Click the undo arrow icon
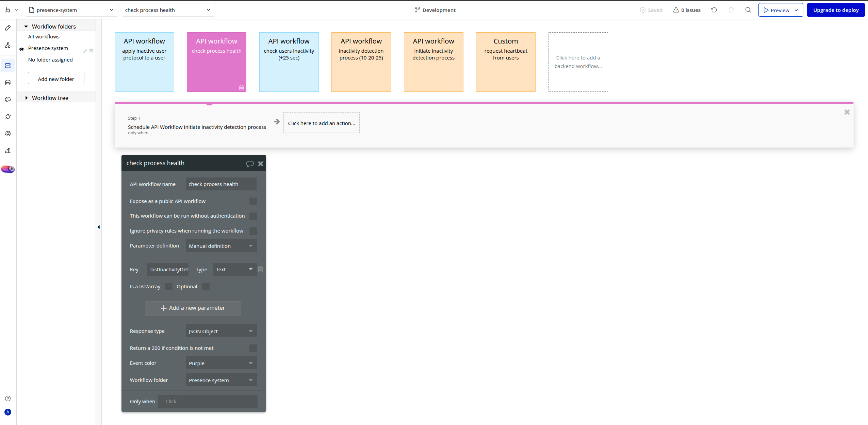868x425 pixels. point(714,10)
